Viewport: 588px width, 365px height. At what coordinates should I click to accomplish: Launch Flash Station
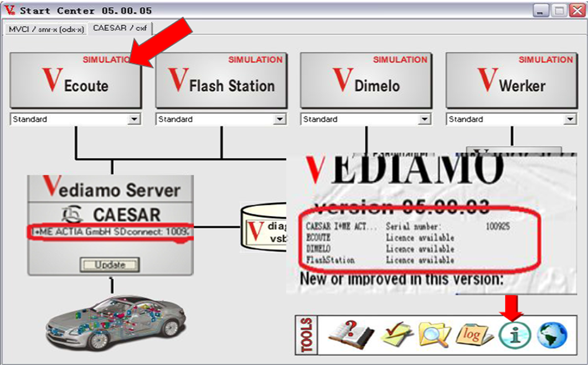click(x=221, y=80)
